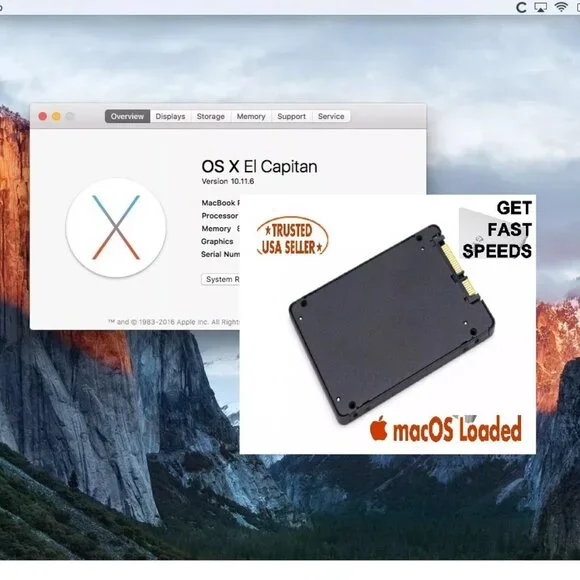Viewport: 580px width, 580px height.
Task: Close the About This Mac window
Action: pyautogui.click(x=43, y=117)
